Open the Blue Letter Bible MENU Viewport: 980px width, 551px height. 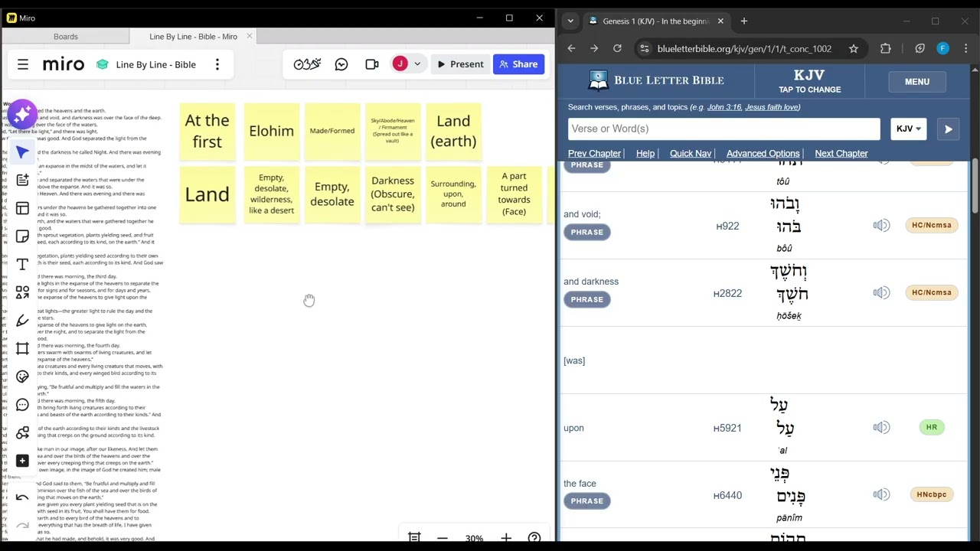pyautogui.click(x=916, y=82)
